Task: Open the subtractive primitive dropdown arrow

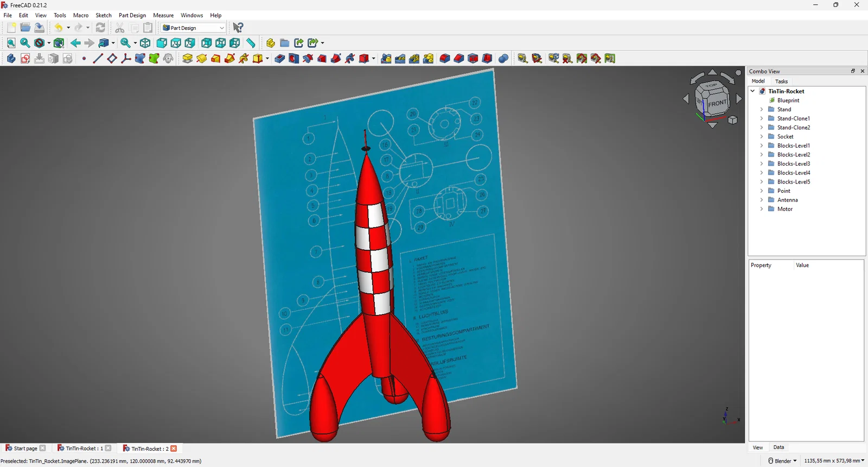Action: tap(374, 59)
